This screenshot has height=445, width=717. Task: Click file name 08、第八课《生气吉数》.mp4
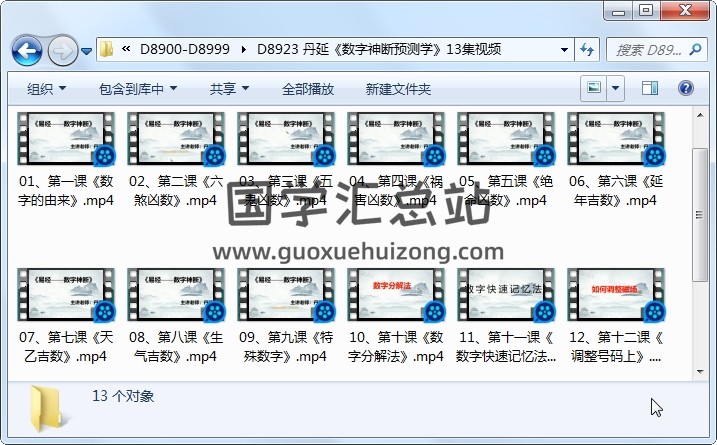coord(176,347)
